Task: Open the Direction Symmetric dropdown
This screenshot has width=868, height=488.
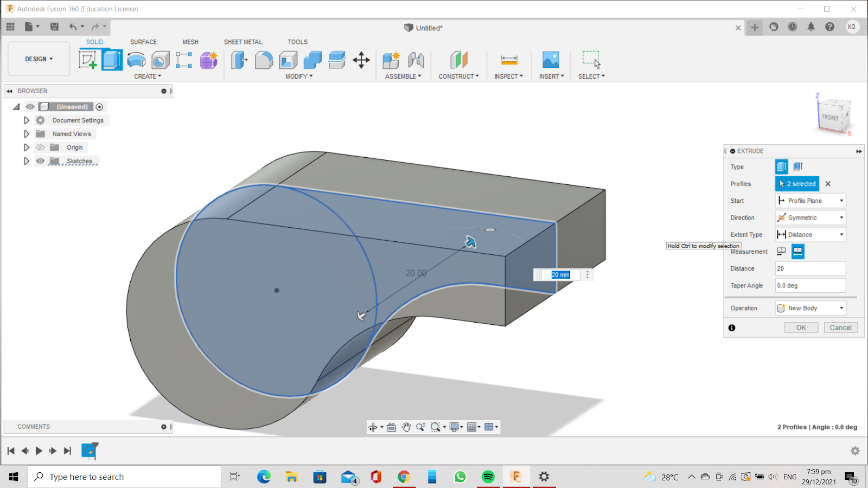Action: point(810,217)
